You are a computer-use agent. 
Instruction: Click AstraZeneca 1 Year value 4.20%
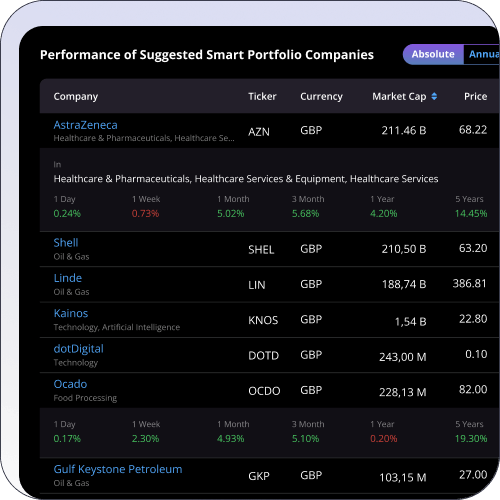click(x=384, y=213)
